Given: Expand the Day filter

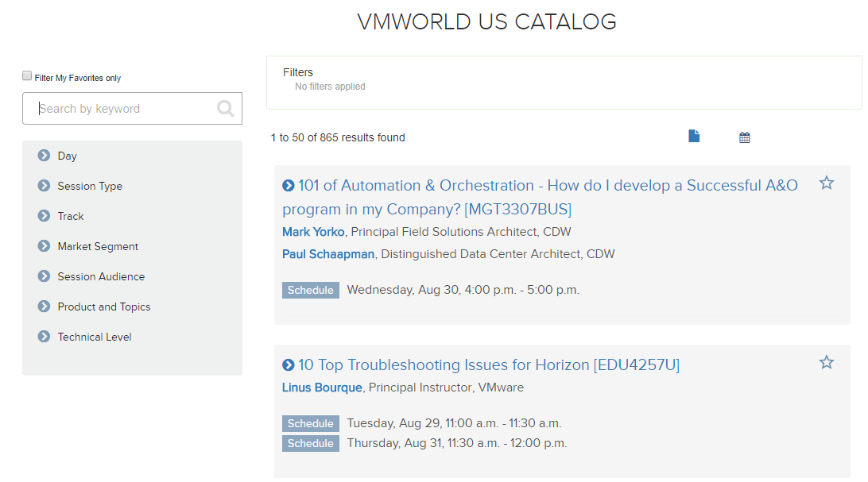Looking at the screenshot, I should 44,156.
